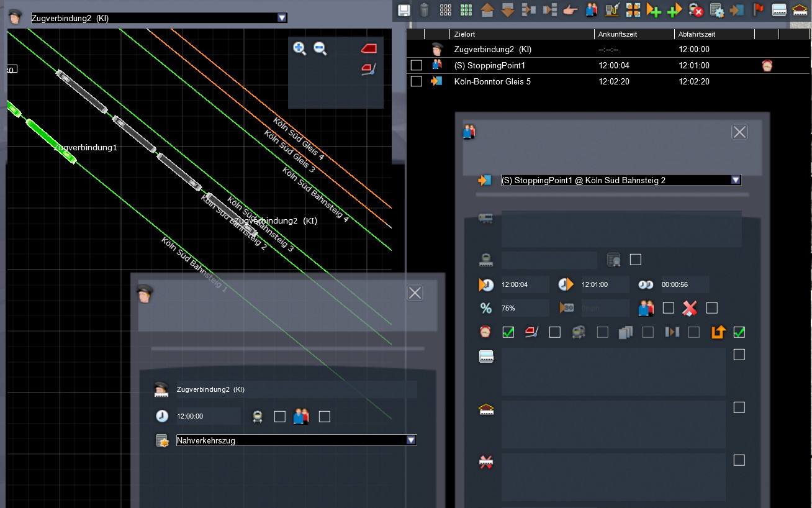Screen dimensions: 812x508
Task: Click the gear settings document toolbar icon
Action: [x=717, y=10]
